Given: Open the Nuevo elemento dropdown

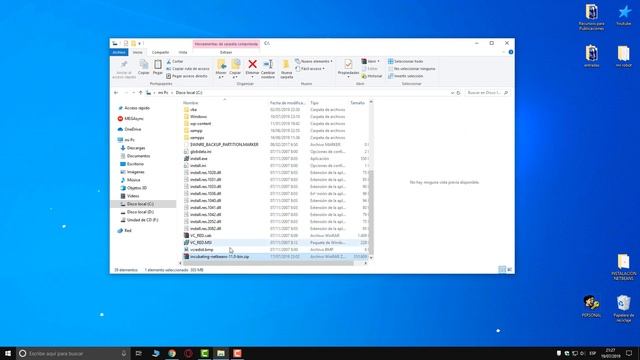Looking at the screenshot, I should point(313,61).
